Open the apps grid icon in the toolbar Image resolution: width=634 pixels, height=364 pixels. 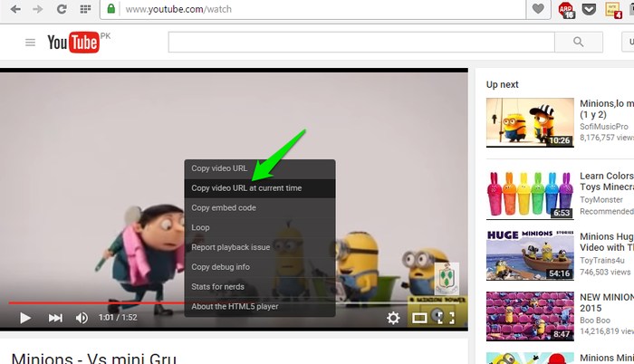pyautogui.click(x=85, y=9)
